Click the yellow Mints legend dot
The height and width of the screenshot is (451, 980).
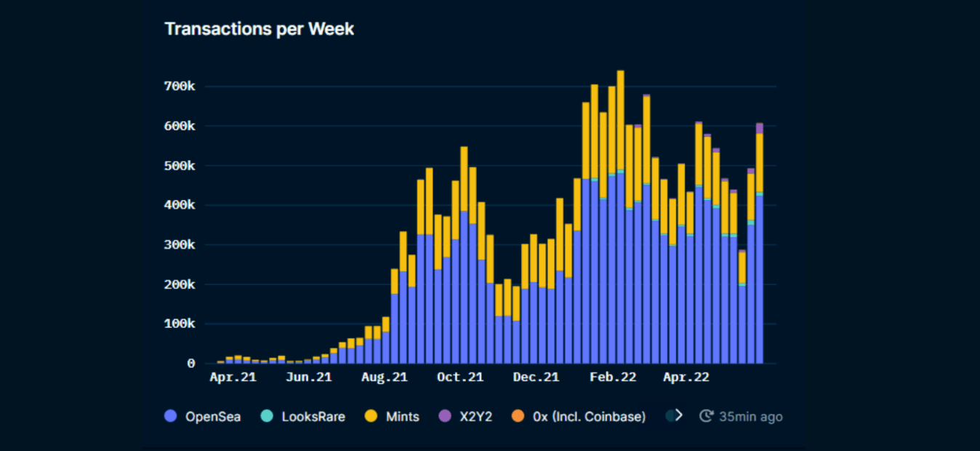click(x=371, y=417)
